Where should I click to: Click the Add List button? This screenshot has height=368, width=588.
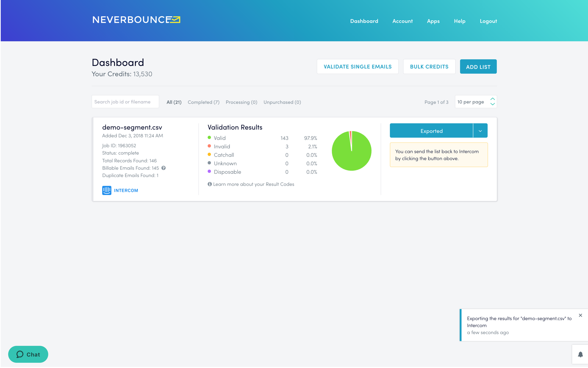point(478,67)
